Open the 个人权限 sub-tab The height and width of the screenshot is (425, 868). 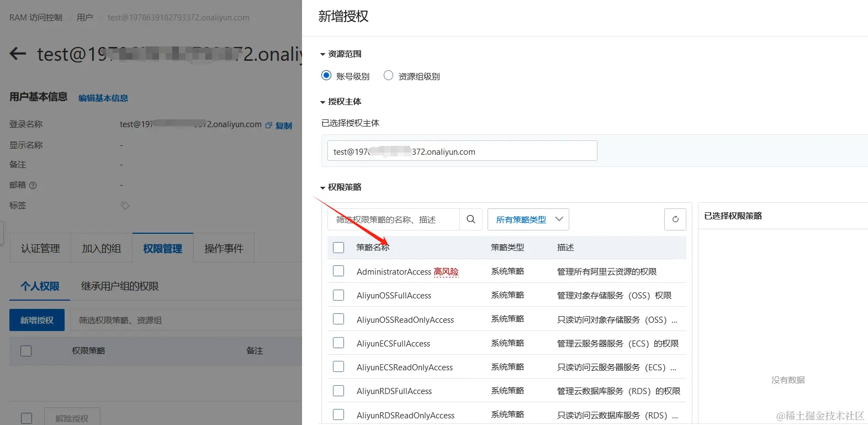[x=40, y=286]
